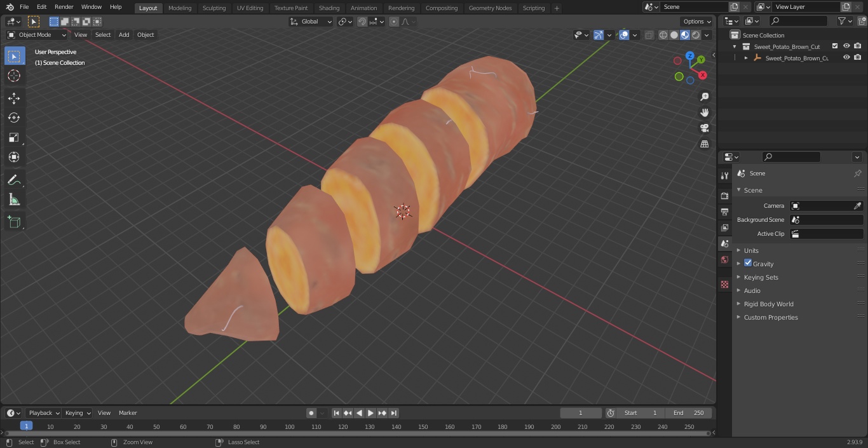Click the zoom view magnifier icon
The height and width of the screenshot is (448, 868).
pyautogui.click(x=704, y=97)
